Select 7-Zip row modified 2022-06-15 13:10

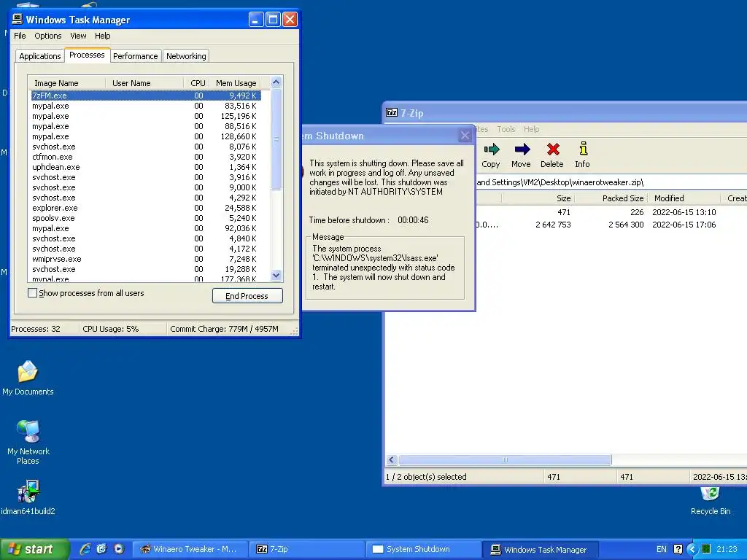pyautogui.click(x=611, y=212)
